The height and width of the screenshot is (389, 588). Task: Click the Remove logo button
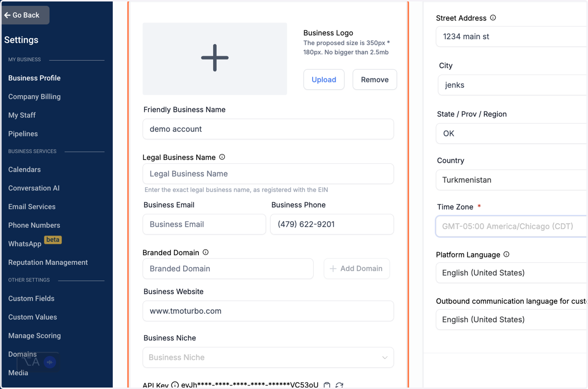(375, 79)
